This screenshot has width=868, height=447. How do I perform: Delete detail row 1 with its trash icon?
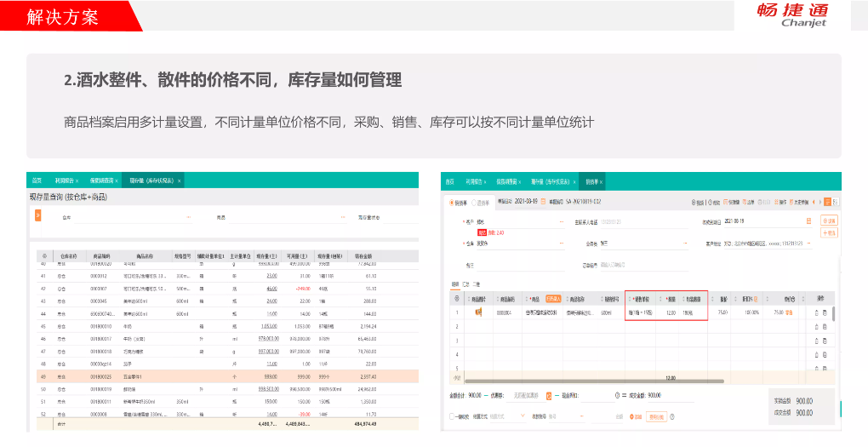tap(816, 312)
